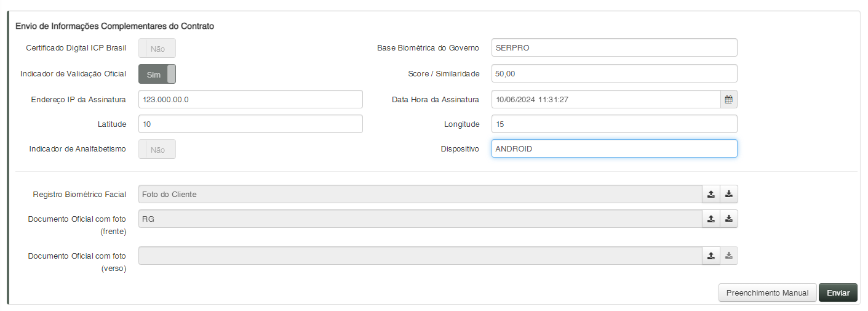The width and height of the screenshot is (868, 311).
Task: Download the Registro Biométrico Facial file
Action: 729,194
